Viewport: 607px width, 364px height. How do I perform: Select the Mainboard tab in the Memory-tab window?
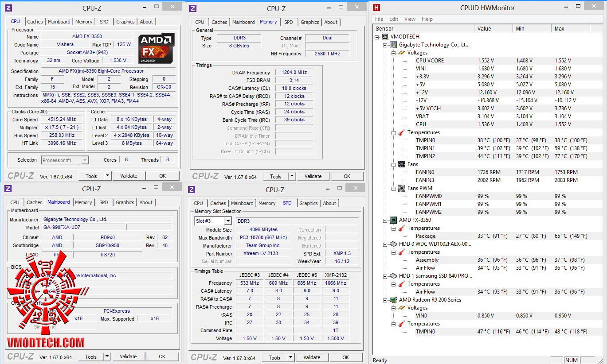pos(243,22)
